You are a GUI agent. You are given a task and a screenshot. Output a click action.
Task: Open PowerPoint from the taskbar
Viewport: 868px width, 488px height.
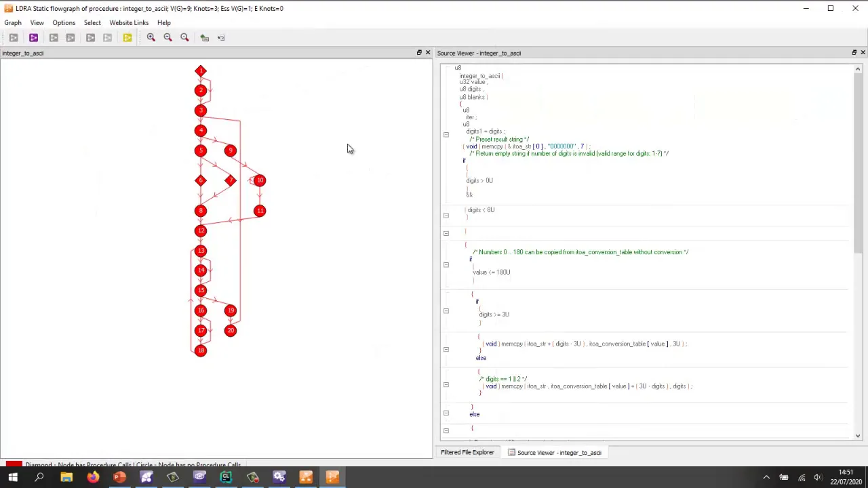point(119,478)
